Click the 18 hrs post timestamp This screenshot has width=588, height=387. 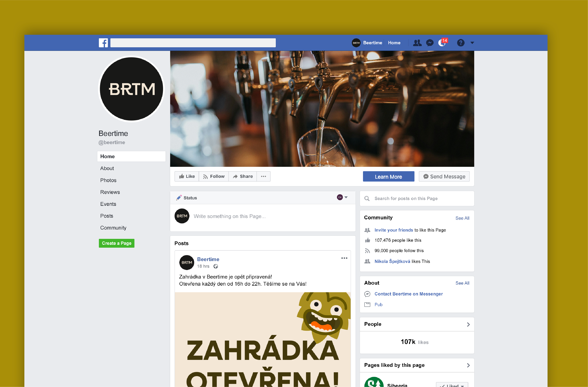point(203,266)
